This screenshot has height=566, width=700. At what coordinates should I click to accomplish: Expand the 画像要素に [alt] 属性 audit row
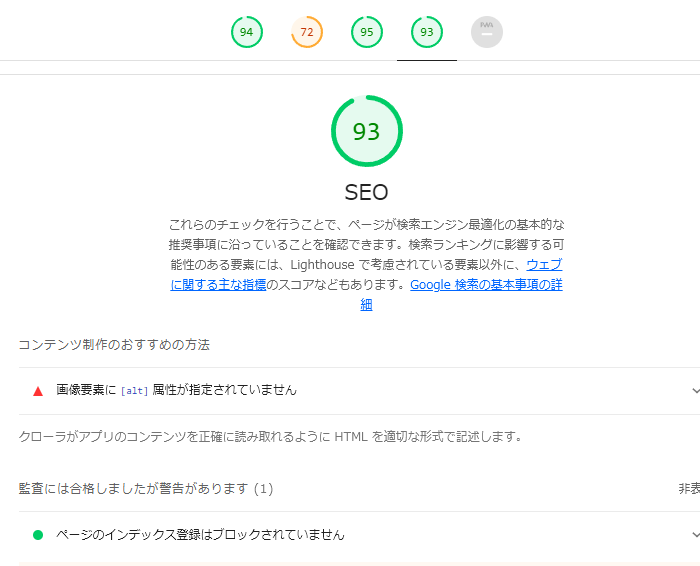tap(359, 391)
